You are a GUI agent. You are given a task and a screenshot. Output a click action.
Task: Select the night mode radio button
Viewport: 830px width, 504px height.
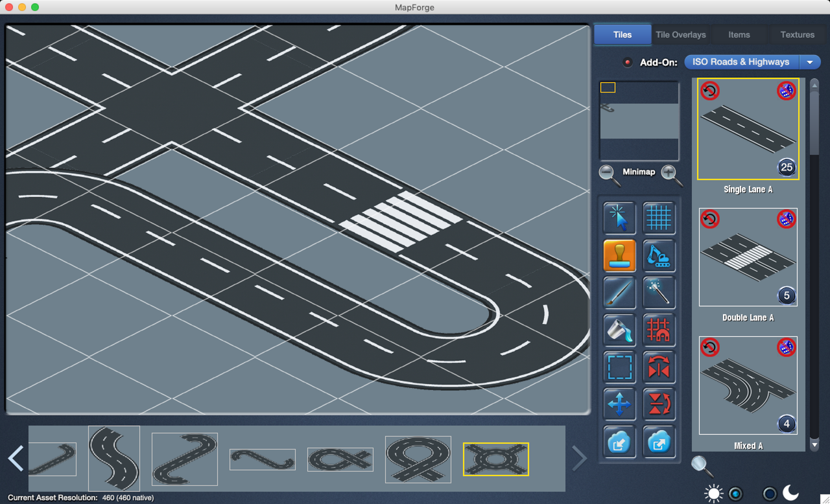tap(769, 494)
